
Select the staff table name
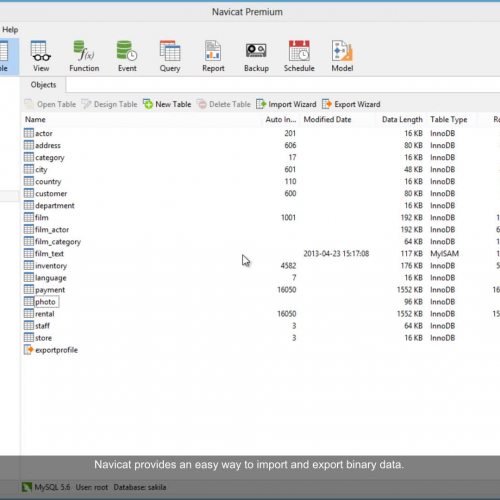(42, 326)
